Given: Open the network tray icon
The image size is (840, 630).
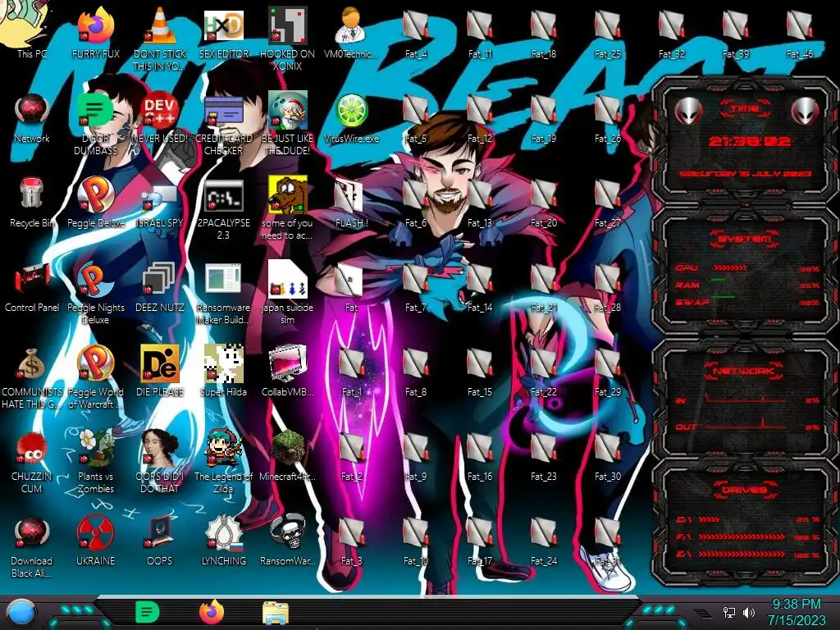Looking at the screenshot, I should tap(728, 612).
